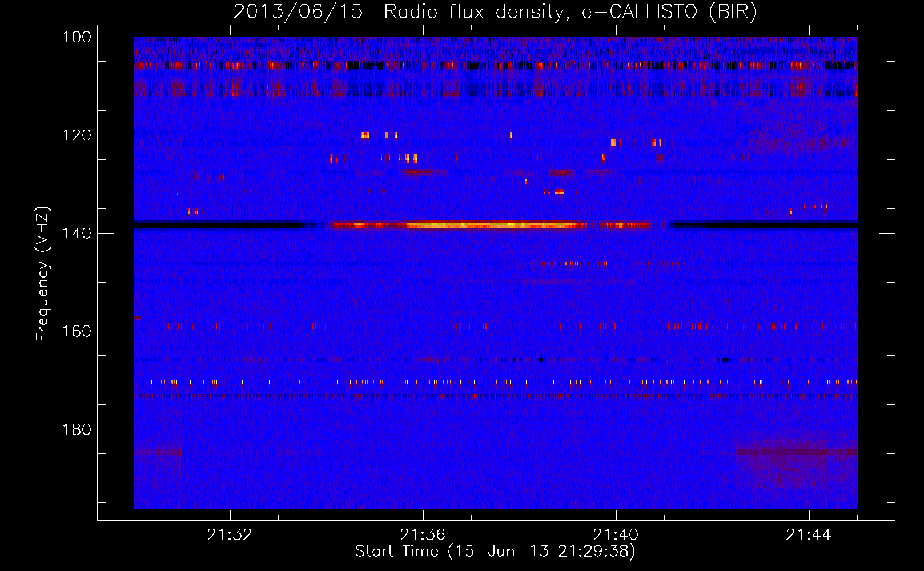Screen dimensions: 924x571
Task: Click the 21:36 time tick label
Action: pyautogui.click(x=423, y=534)
